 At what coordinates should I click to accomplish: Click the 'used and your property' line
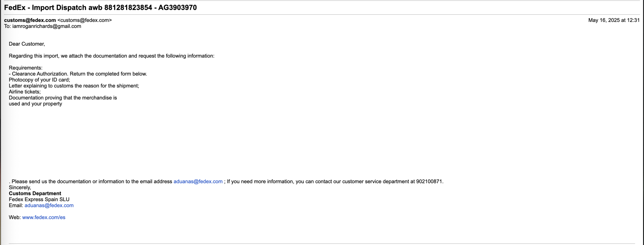coord(35,104)
